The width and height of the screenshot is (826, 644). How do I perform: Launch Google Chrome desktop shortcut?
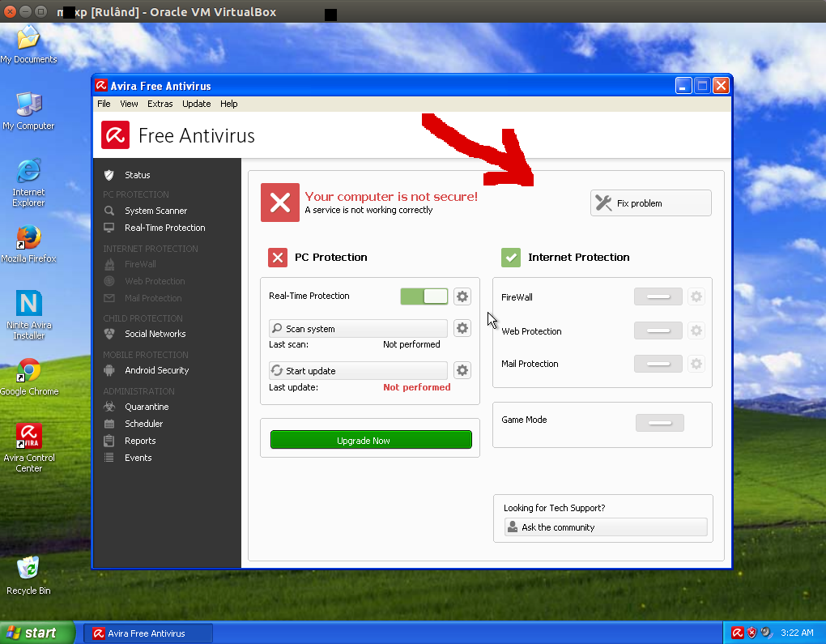tap(29, 377)
